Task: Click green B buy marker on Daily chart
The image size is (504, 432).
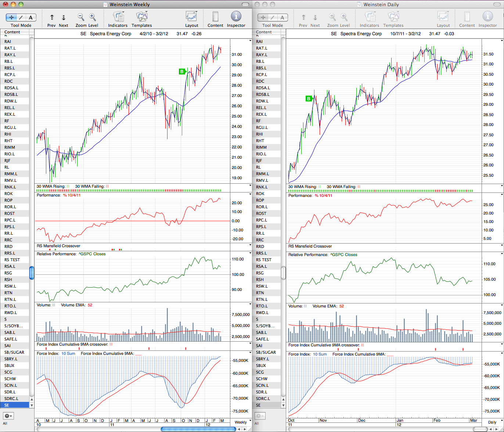Action: click(x=309, y=98)
